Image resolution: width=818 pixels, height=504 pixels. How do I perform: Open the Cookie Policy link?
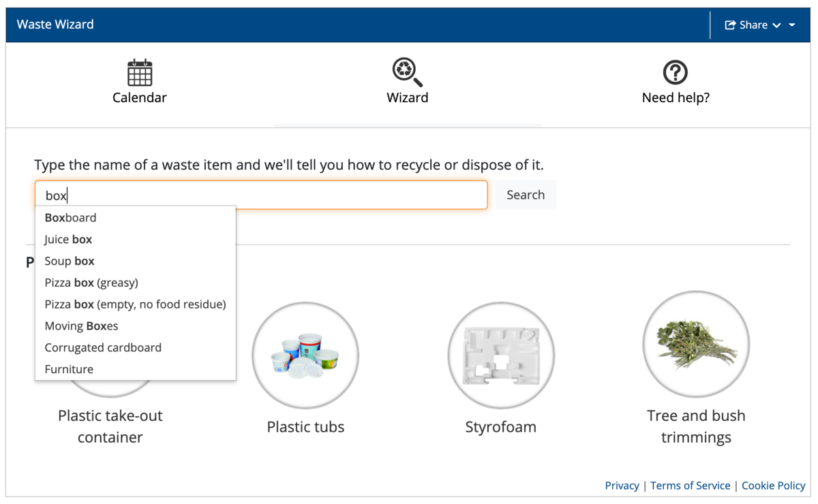[774, 486]
